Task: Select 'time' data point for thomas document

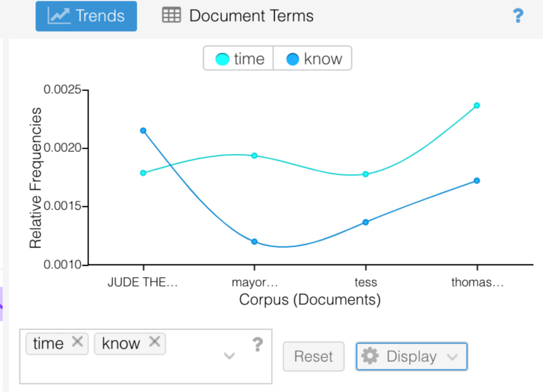Action: coord(477,105)
